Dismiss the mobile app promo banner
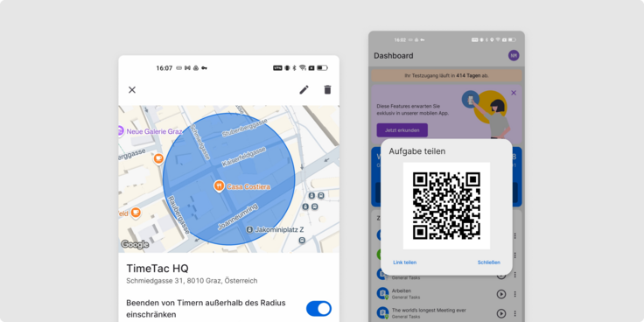Viewport: 644px width, 322px height. tap(514, 93)
